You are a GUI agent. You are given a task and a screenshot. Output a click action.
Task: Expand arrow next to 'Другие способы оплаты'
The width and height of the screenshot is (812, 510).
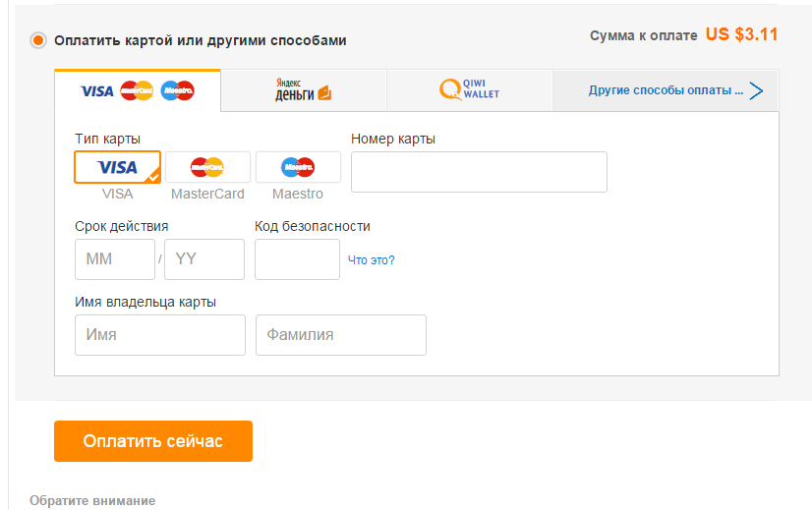756,90
